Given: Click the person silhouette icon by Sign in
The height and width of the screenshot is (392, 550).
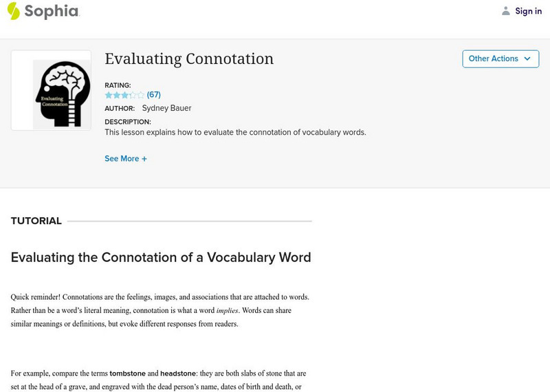Looking at the screenshot, I should point(506,11).
